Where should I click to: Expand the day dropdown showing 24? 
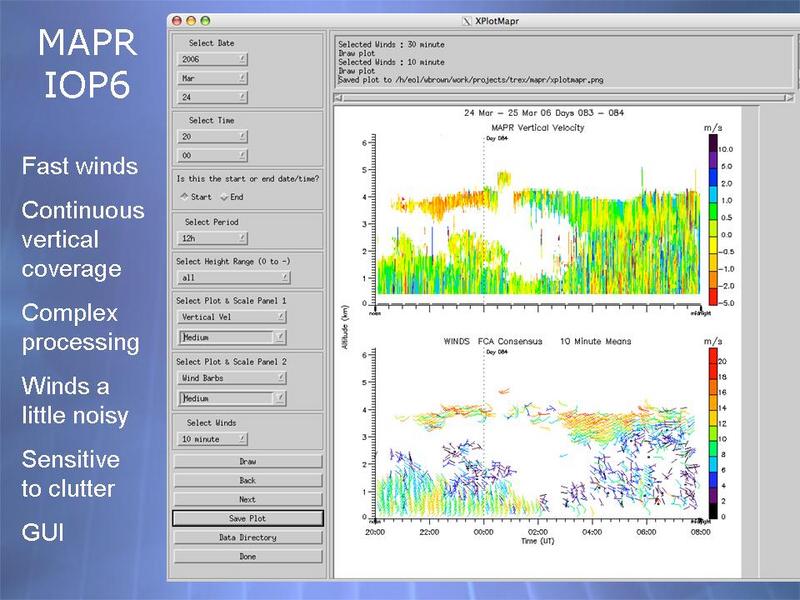click(x=213, y=97)
